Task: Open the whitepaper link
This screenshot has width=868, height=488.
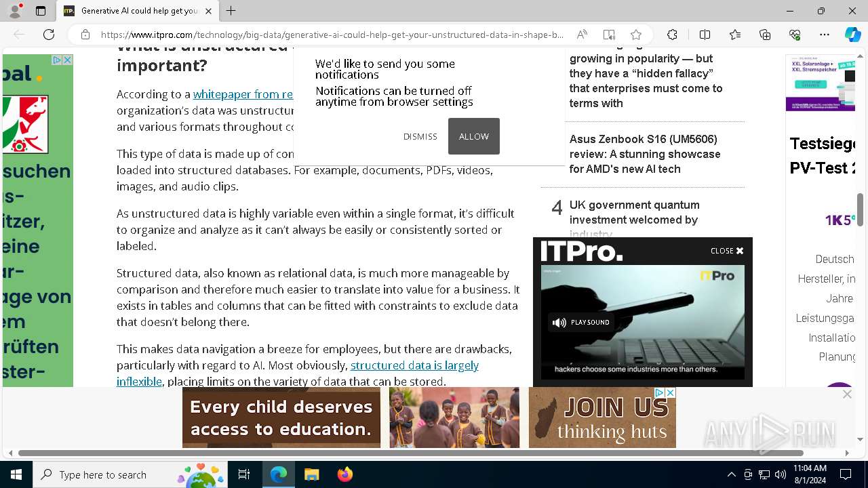Action: (243, 94)
